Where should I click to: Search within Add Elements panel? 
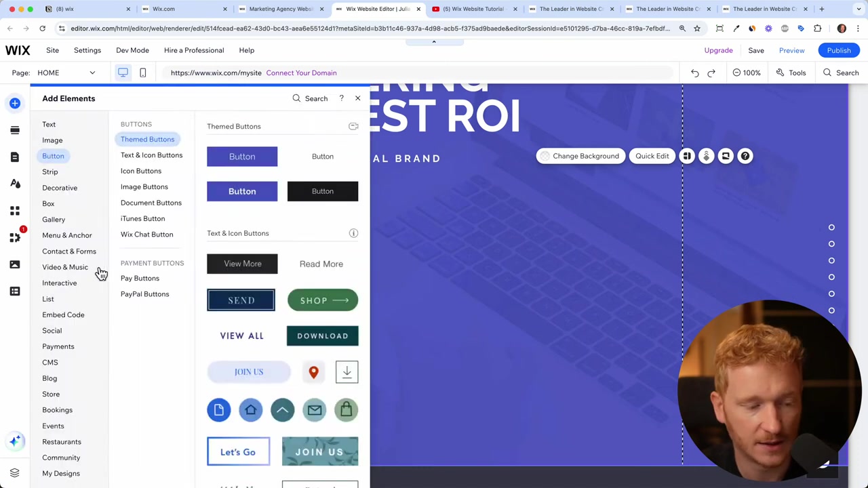pyautogui.click(x=311, y=98)
